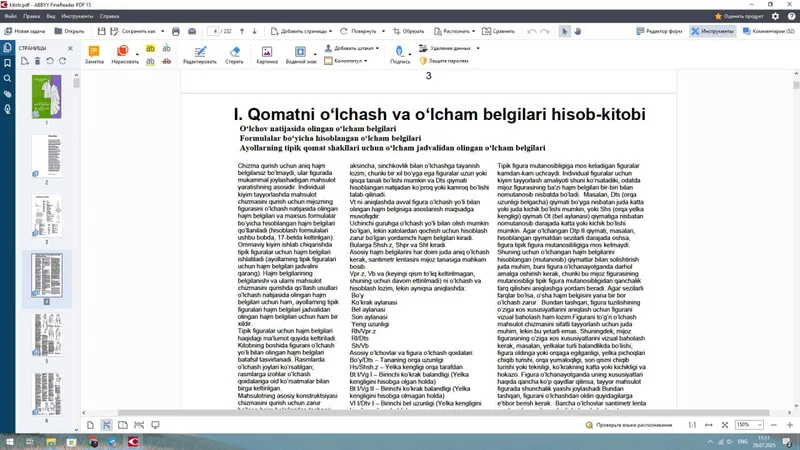Click the Подпись signature tool

[x=399, y=55]
